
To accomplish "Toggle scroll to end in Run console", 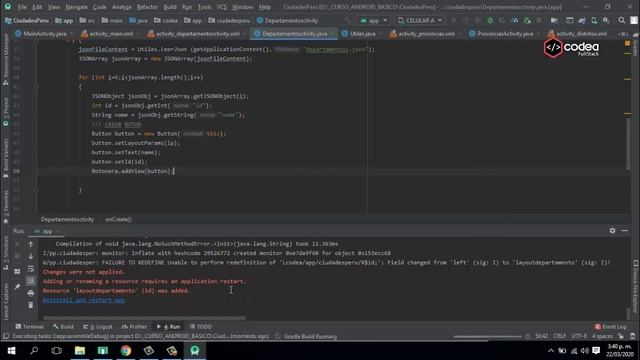I will pyautogui.click(x=31, y=281).
